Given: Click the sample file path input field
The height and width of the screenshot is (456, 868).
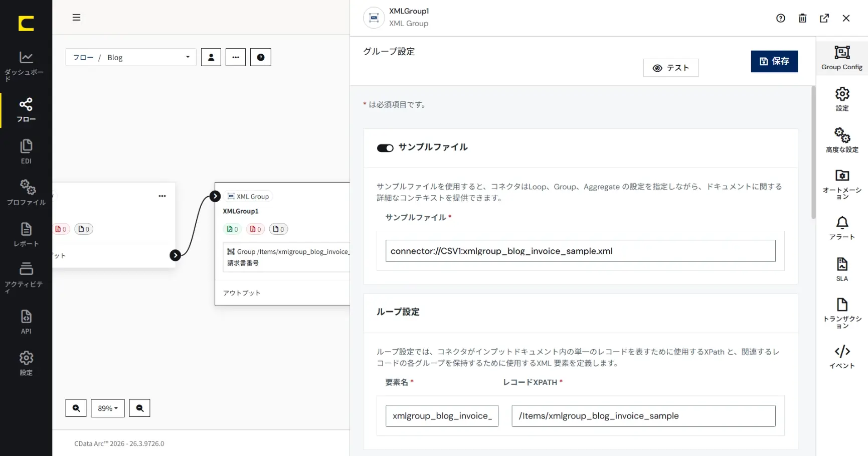Looking at the screenshot, I should coord(580,251).
